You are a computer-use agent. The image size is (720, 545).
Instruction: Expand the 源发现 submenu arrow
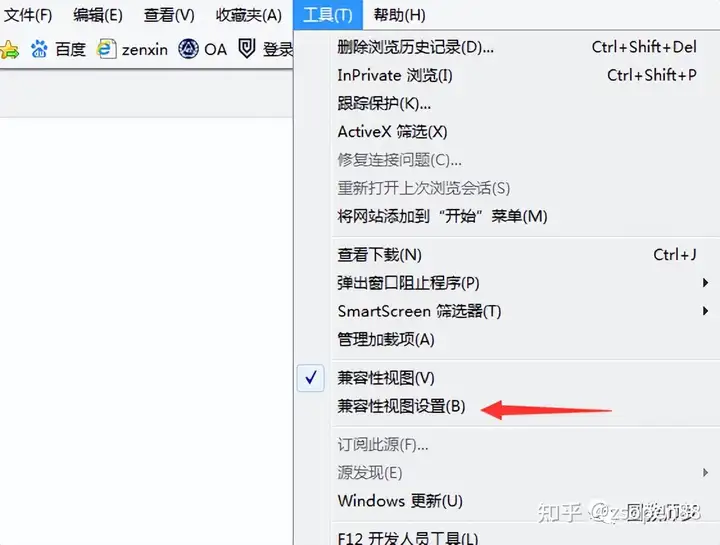click(x=705, y=472)
